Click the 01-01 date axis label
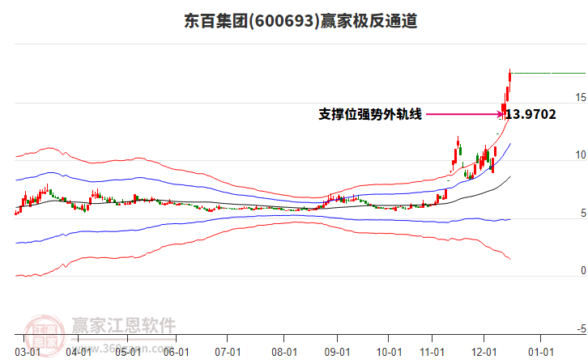 click(541, 352)
